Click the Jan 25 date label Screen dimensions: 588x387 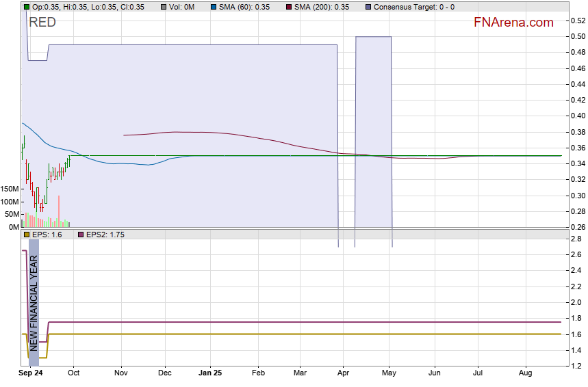[210, 374]
